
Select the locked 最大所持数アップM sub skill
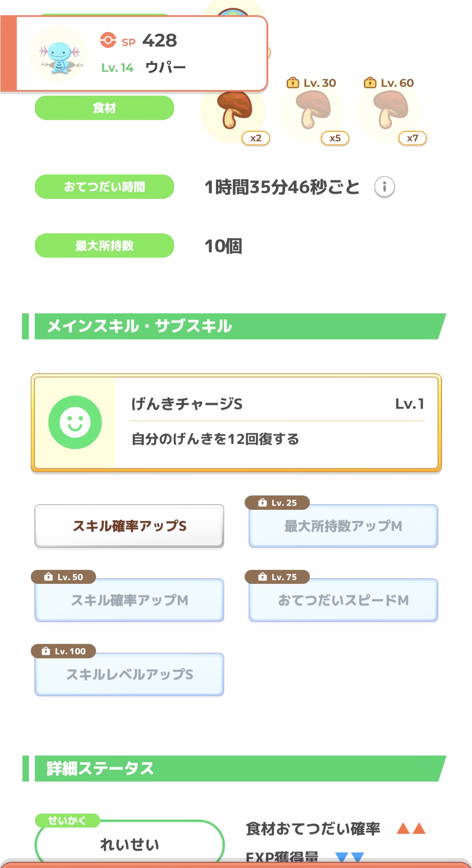pyautogui.click(x=343, y=526)
